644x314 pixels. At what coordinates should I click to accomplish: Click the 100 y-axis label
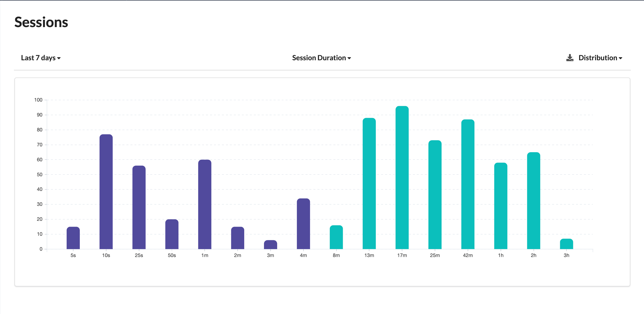tap(38, 100)
